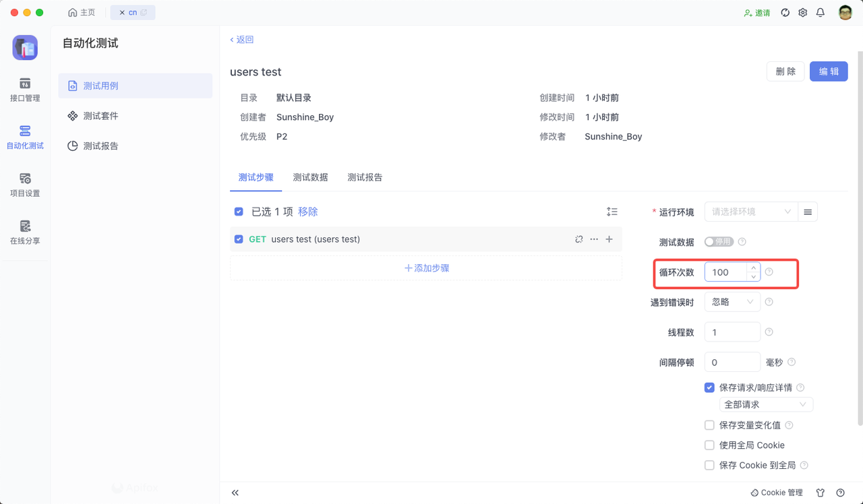Switch to the 主页 home tab
Screen dimensions: 863x504
tap(82, 13)
